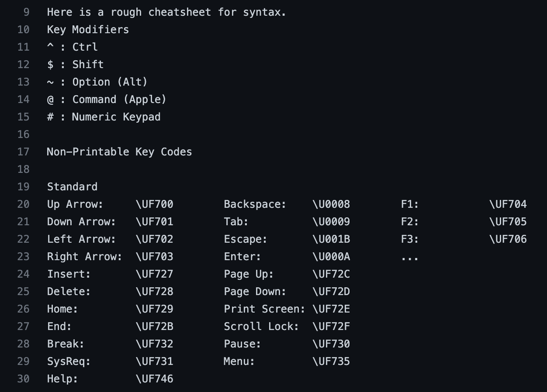
Task: Select line number 17 in gutter
Action: tap(23, 152)
